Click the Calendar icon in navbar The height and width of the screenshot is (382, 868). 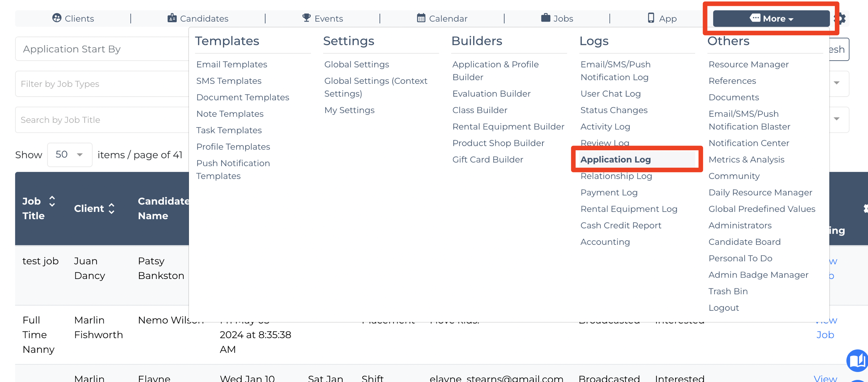point(421,18)
